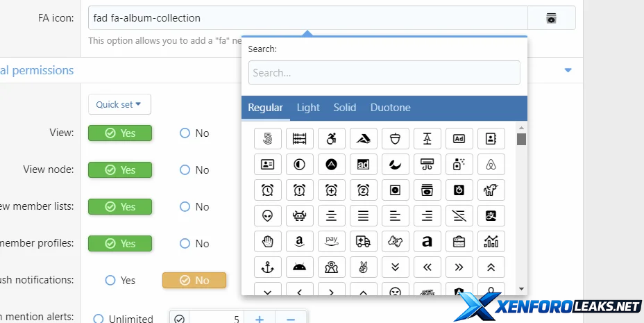The height and width of the screenshot is (323, 644).
Task: Select Unlimited for mention alerts
Action: 98,319
